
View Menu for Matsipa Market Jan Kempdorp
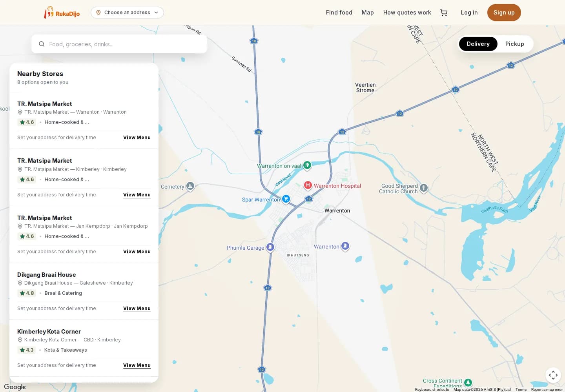[137, 252]
